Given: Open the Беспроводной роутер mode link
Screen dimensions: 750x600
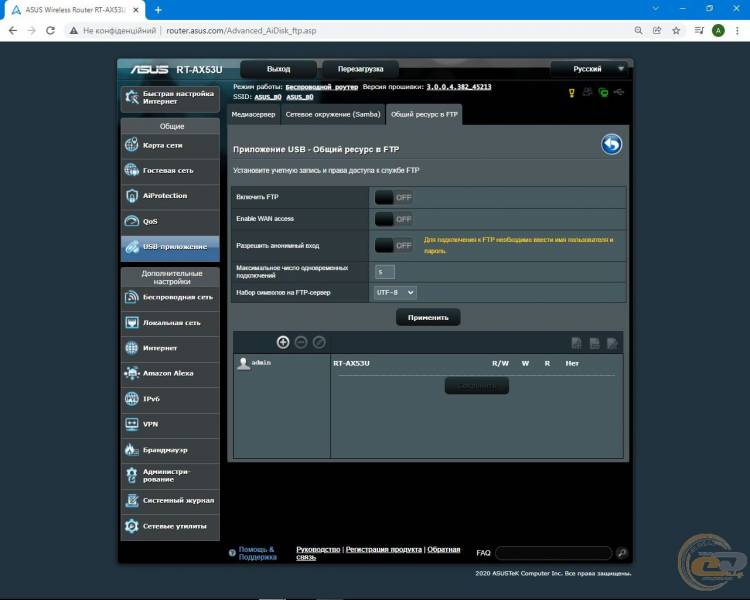Looking at the screenshot, I should [x=321, y=87].
